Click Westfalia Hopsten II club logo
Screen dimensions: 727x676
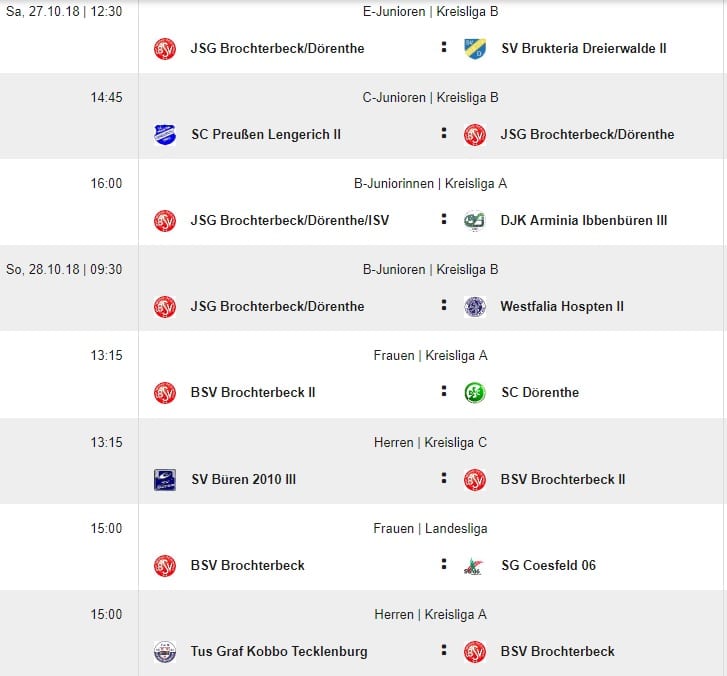[x=475, y=307]
